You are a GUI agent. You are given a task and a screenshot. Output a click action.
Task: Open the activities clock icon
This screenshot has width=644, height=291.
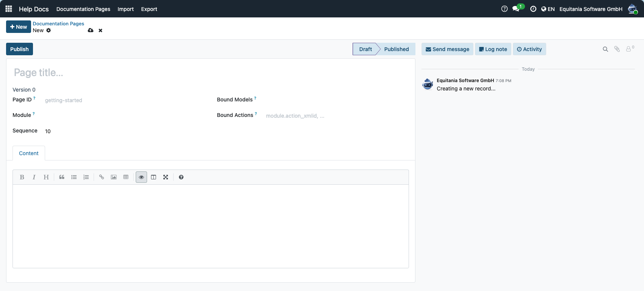tap(533, 9)
